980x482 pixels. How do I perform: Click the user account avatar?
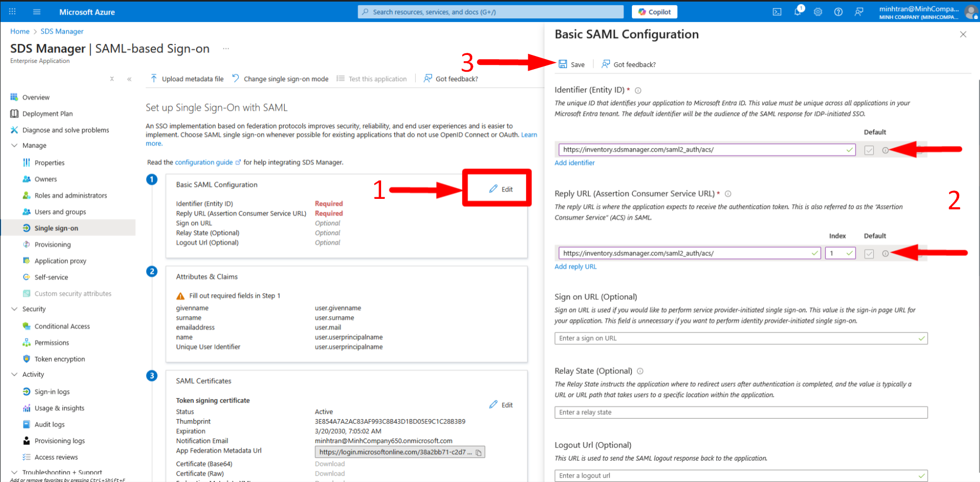tap(971, 12)
